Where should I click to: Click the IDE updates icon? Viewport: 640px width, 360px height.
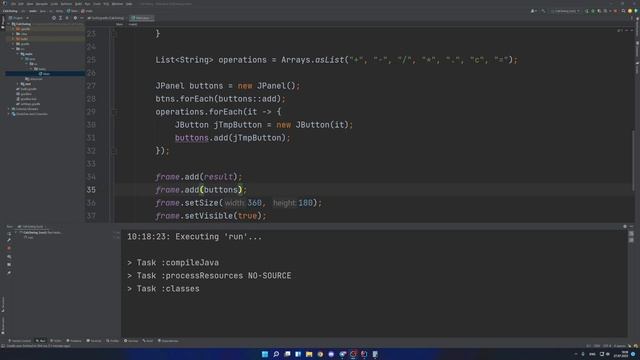pyautogui.click(x=630, y=11)
